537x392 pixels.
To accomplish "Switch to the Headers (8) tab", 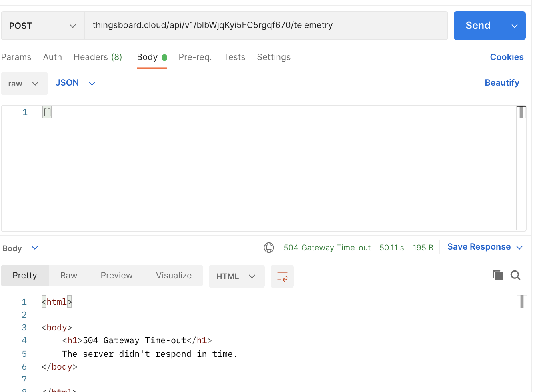I will pos(98,57).
